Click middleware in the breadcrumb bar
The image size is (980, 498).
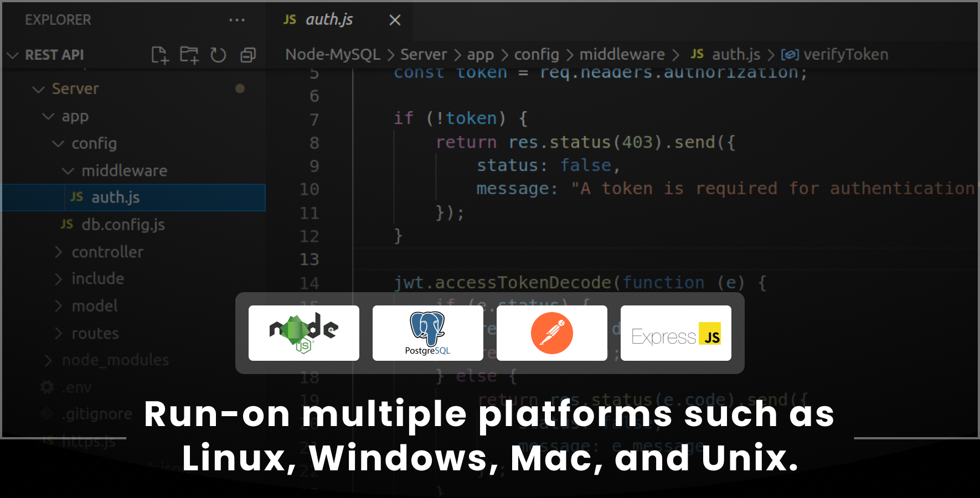pyautogui.click(x=622, y=54)
